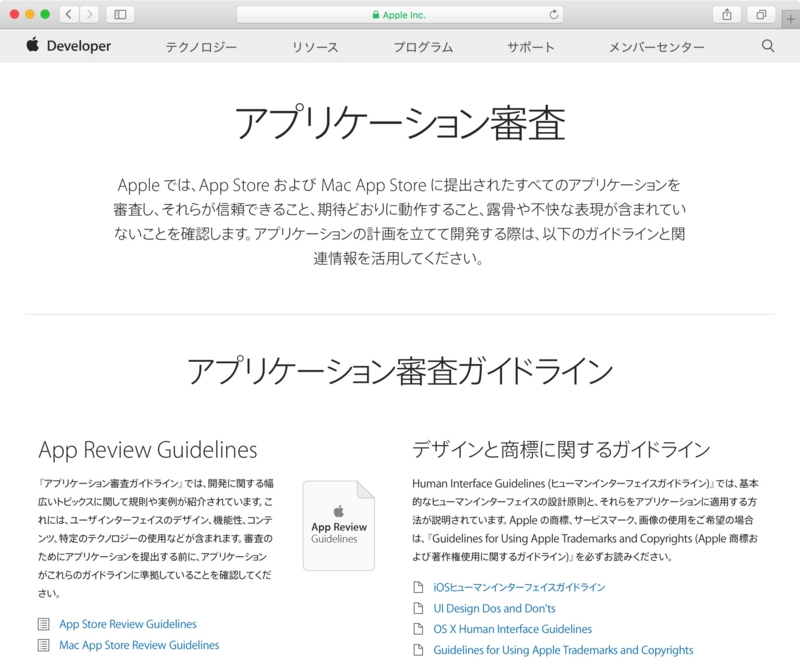
Task: Click the App Review Guidelines subheading
Action: pos(148,450)
